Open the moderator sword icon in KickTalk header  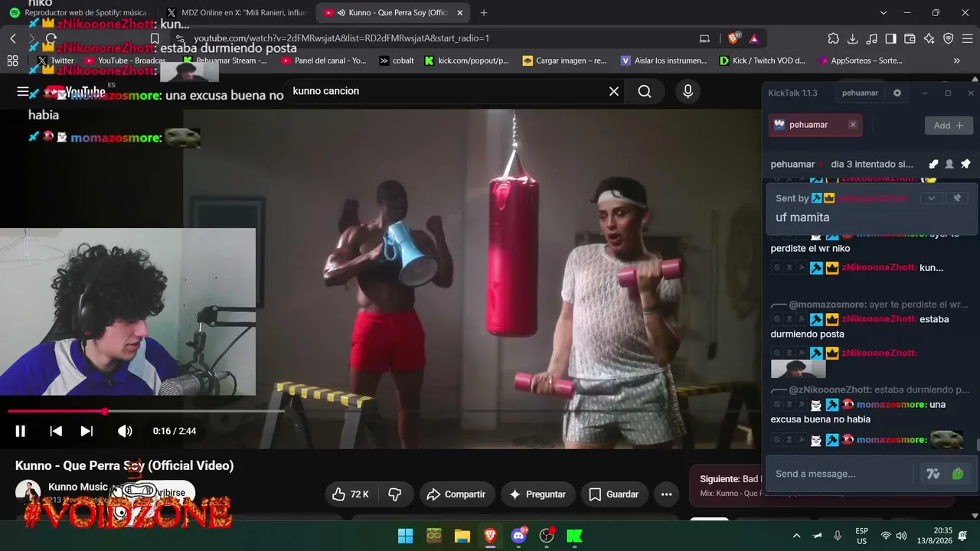coord(933,164)
